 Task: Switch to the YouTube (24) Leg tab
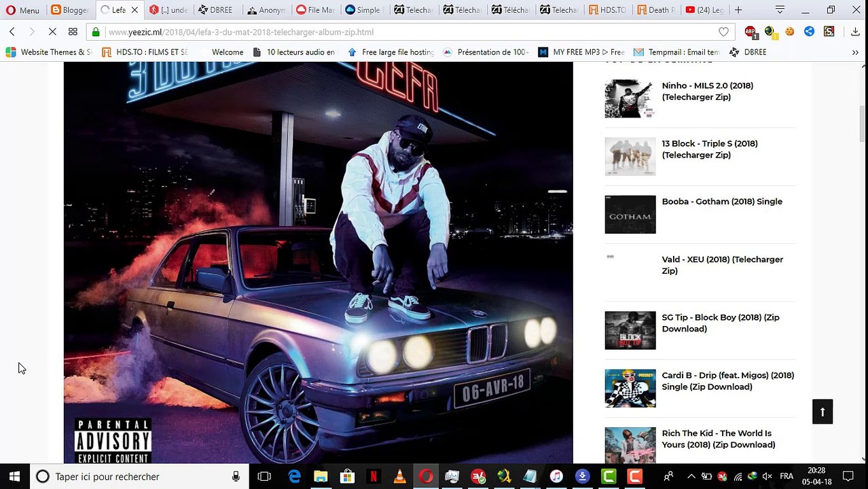tap(705, 10)
